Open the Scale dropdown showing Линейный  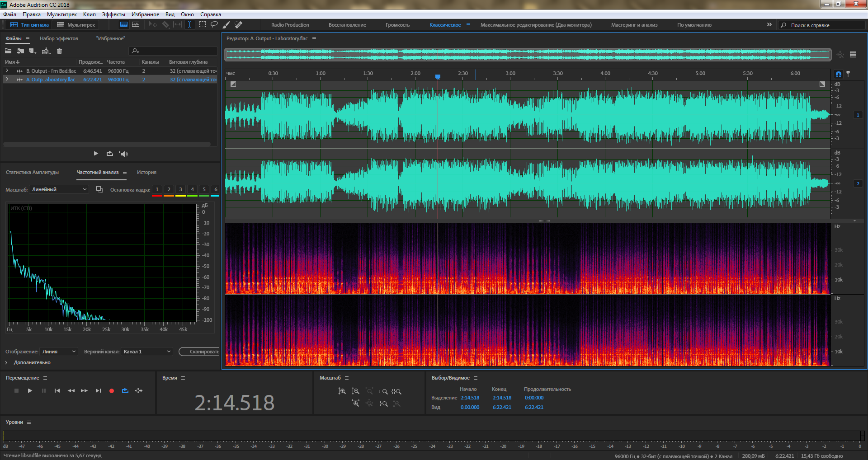[x=59, y=189]
